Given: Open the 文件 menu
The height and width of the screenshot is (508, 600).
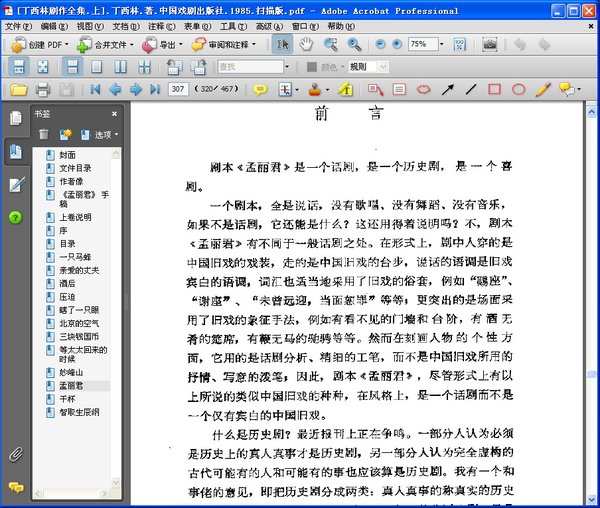Looking at the screenshot, I should [17, 25].
